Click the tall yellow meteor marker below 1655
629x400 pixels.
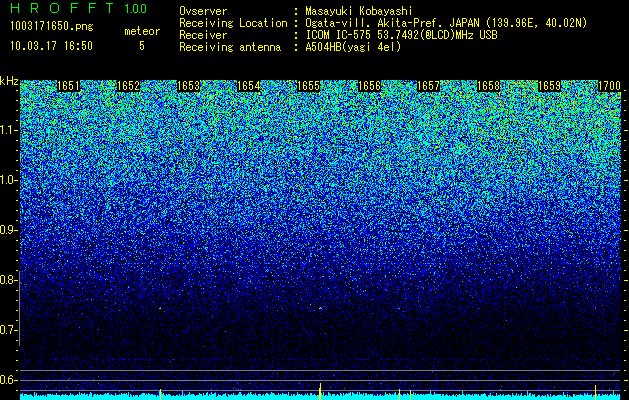point(320,391)
